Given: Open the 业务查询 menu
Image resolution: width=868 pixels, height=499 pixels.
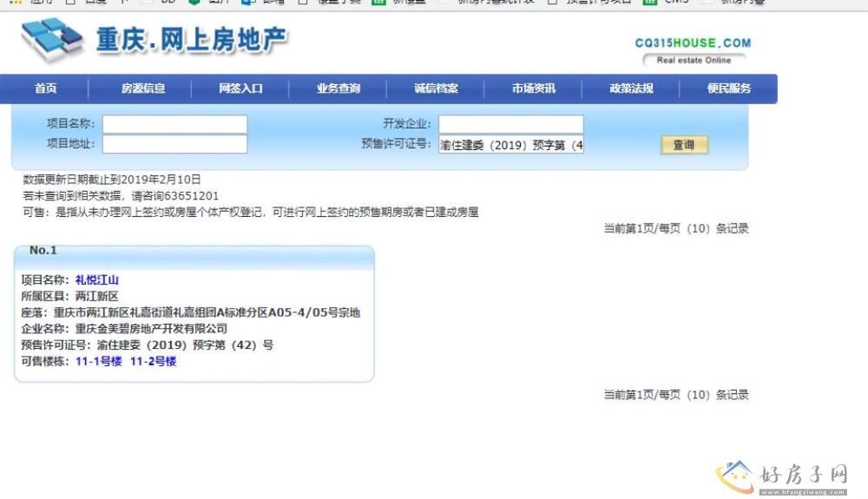Looking at the screenshot, I should tap(339, 89).
